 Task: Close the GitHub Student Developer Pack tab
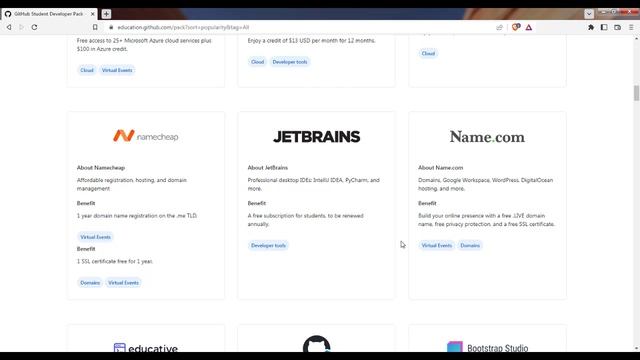[93, 14]
